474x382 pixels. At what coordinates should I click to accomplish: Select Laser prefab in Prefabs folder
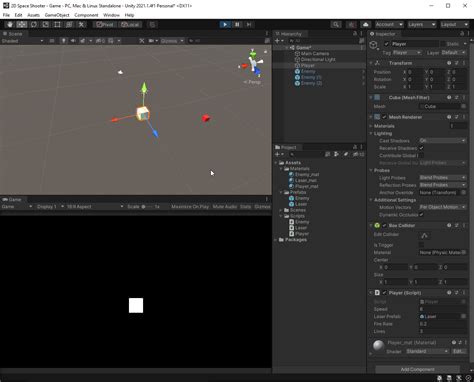coord(301,204)
